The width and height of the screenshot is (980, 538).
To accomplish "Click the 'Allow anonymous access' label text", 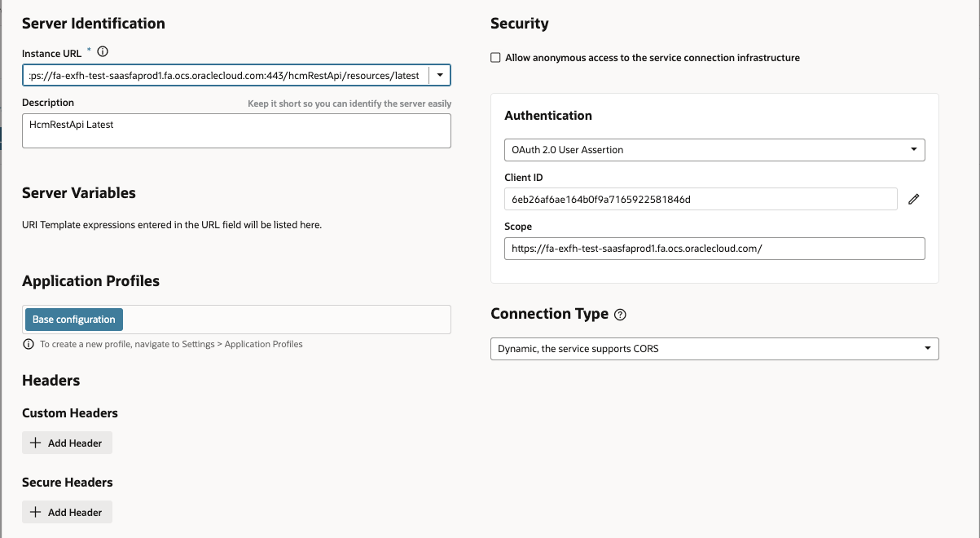I will 652,58.
